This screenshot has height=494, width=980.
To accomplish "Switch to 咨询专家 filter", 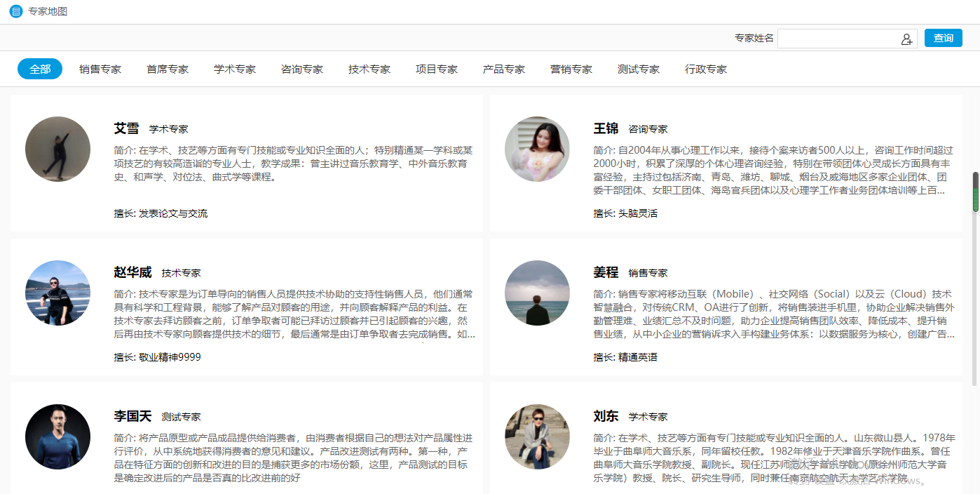I will (x=302, y=69).
